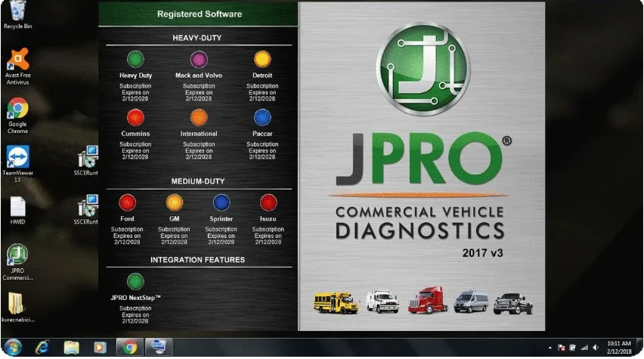
Task: Click the MEDIUM-DUTY section heading
Action: (x=198, y=181)
